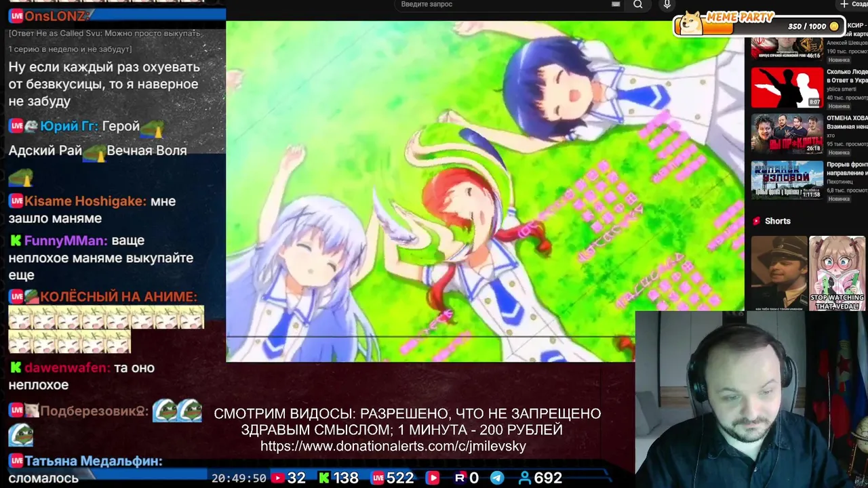868x488 pixels.
Task: Click the 20:49:50 clock text
Action: coord(239,478)
